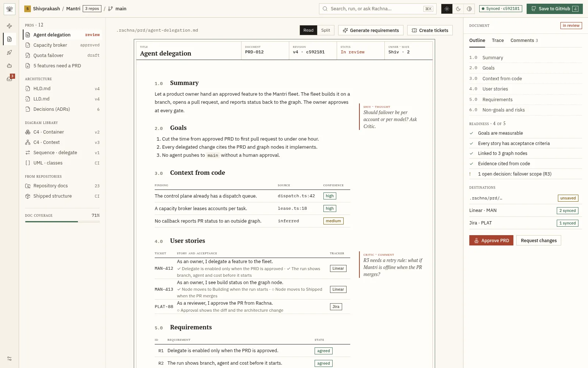This screenshot has height=368, width=588.
Task: Click the Save to GitHub button
Action: point(555,9)
